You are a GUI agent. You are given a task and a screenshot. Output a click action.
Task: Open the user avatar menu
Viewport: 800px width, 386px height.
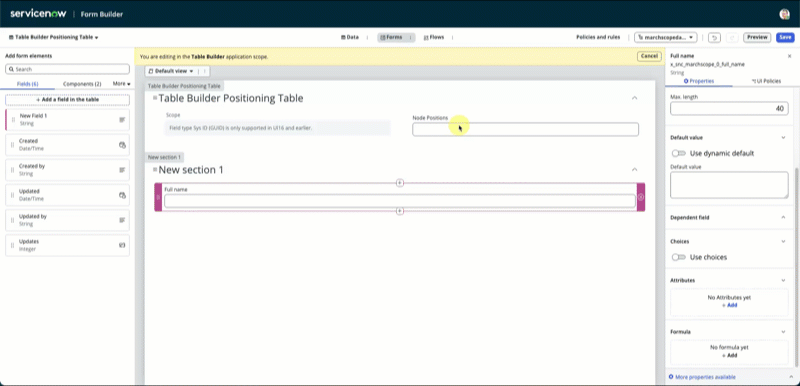(784, 14)
